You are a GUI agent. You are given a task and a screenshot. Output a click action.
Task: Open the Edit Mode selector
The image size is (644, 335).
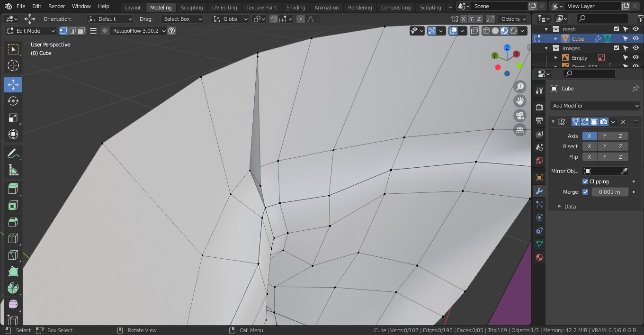tap(30, 31)
